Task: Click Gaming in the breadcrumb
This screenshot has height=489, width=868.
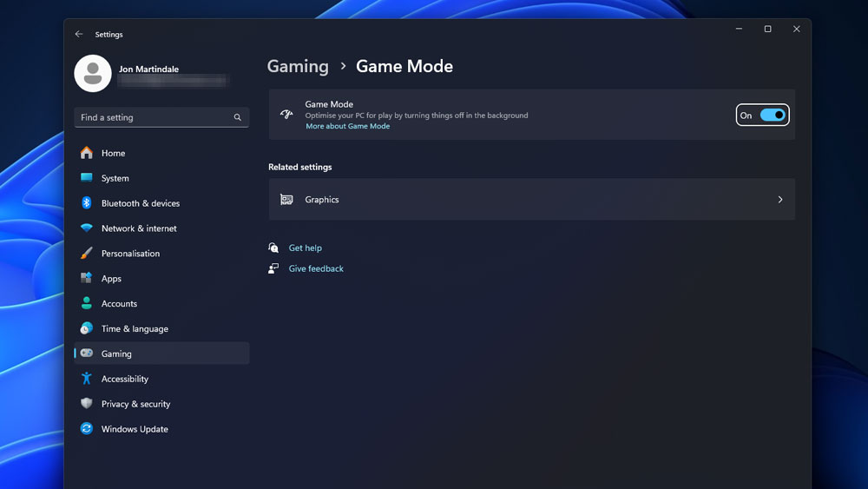Action: pos(298,67)
